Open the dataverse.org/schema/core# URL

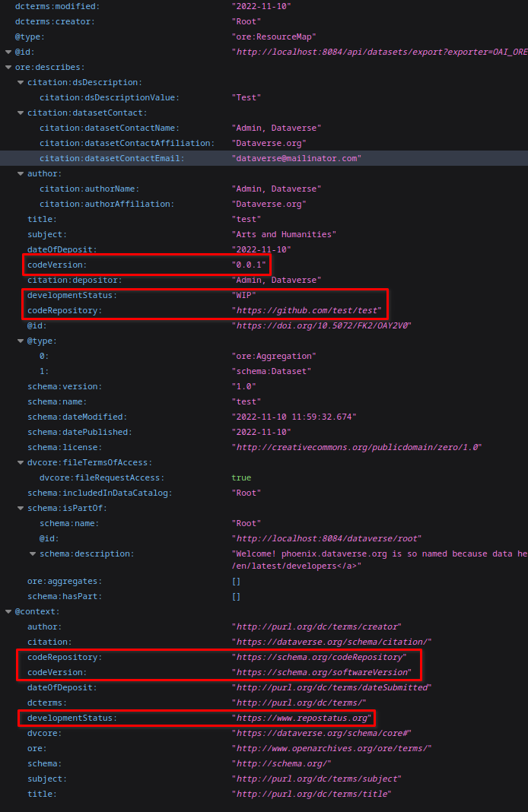click(x=322, y=733)
